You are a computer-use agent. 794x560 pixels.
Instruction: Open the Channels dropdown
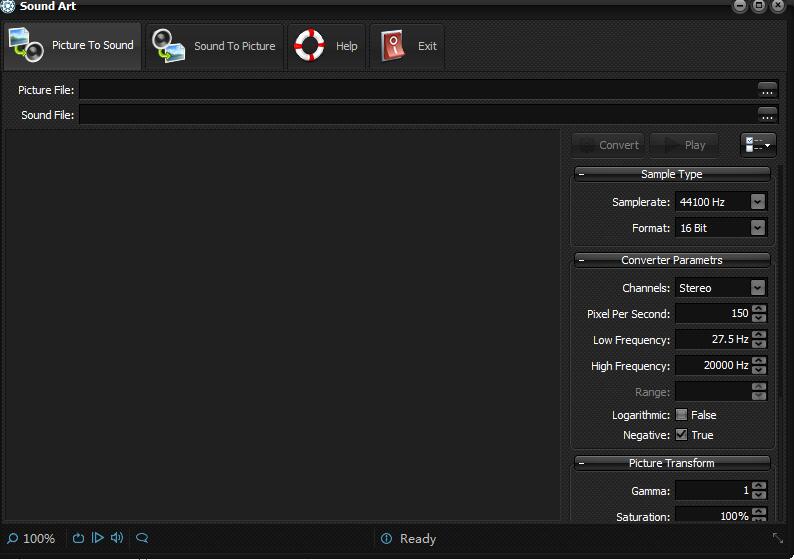758,288
